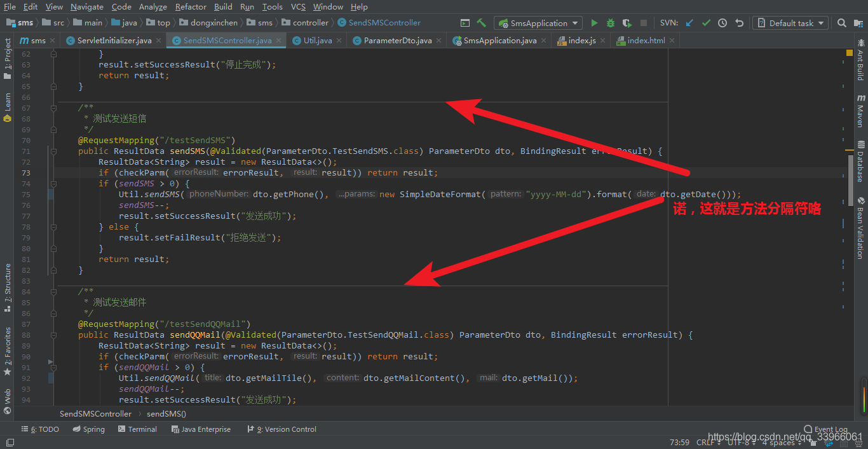This screenshot has width=868, height=449.
Task: Open the 4 spaces indent selector
Action: tap(782, 443)
